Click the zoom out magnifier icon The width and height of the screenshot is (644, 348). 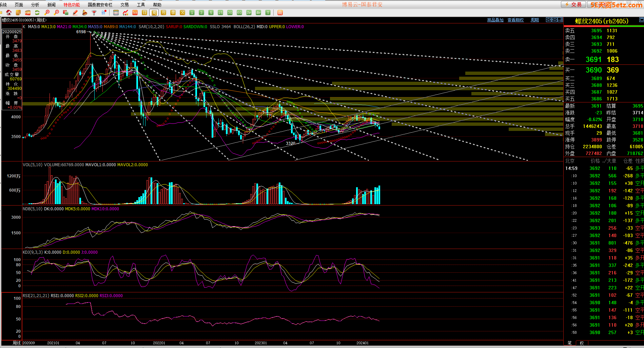pyautogui.click(x=57, y=13)
